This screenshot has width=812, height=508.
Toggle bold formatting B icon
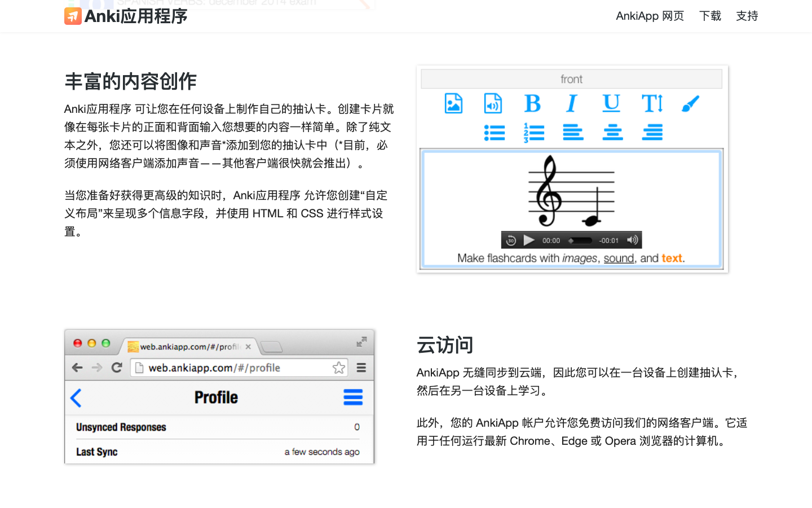point(532,103)
